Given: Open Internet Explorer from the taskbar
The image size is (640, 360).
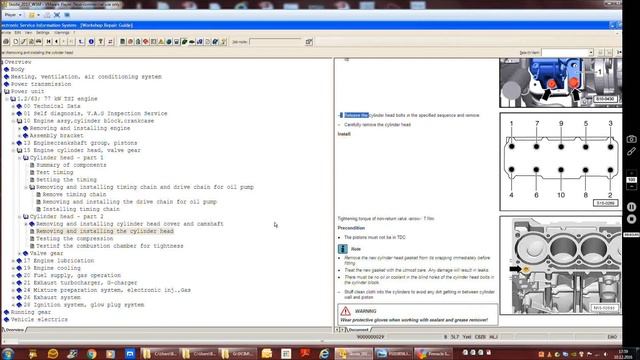Looking at the screenshot, I should (324, 353).
